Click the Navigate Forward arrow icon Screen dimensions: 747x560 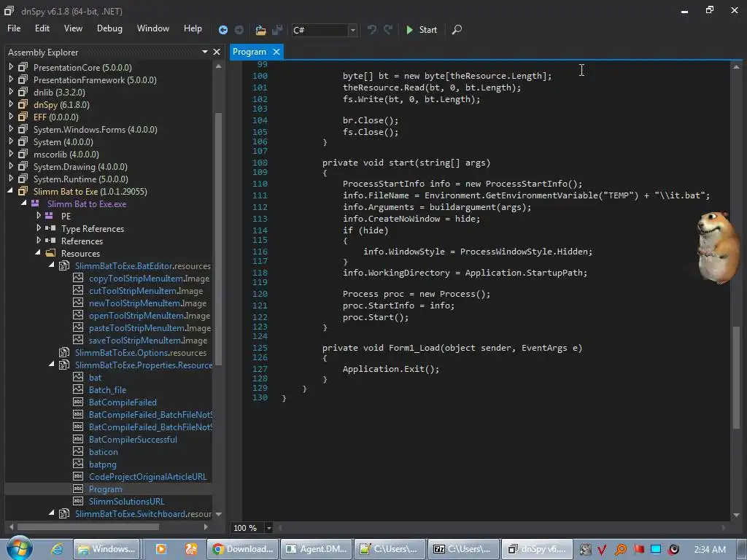[x=239, y=30]
